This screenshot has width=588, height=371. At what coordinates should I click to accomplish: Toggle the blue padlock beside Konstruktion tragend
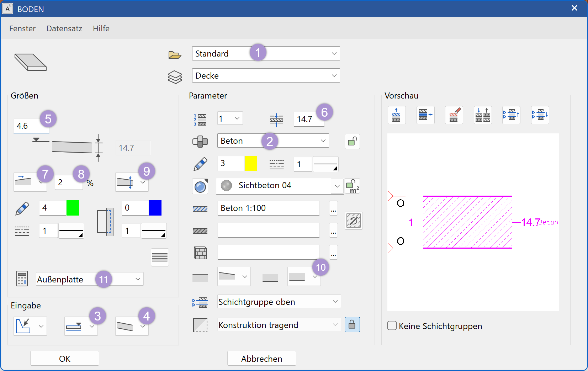(352, 324)
